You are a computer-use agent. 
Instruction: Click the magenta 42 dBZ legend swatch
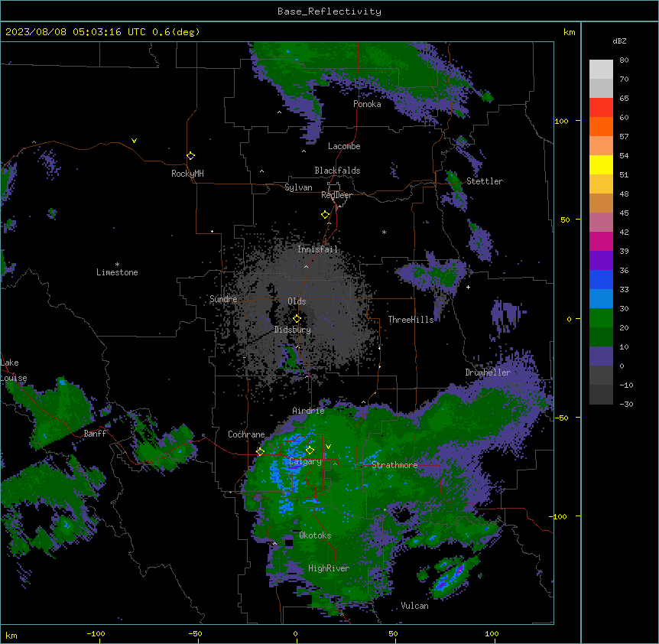pyautogui.click(x=601, y=241)
